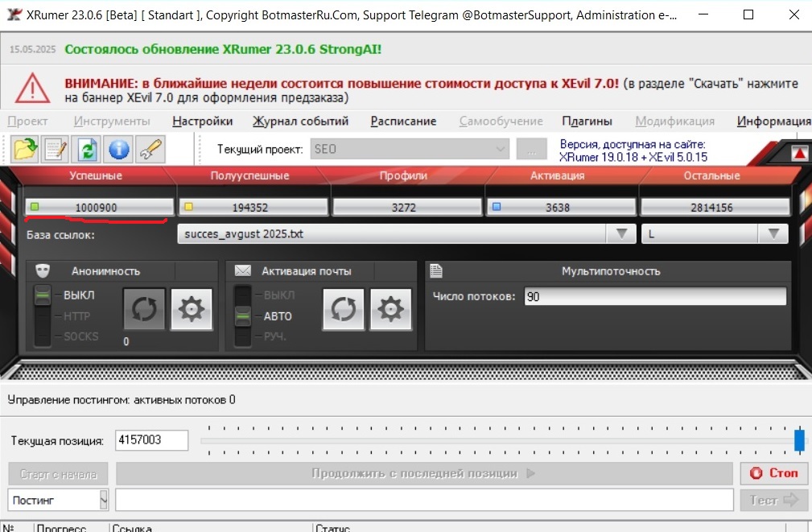Click the Остальные counter 2814156

point(715,207)
